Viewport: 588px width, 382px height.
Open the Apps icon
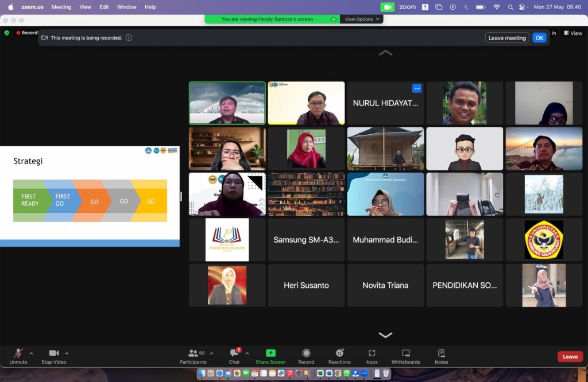click(372, 353)
